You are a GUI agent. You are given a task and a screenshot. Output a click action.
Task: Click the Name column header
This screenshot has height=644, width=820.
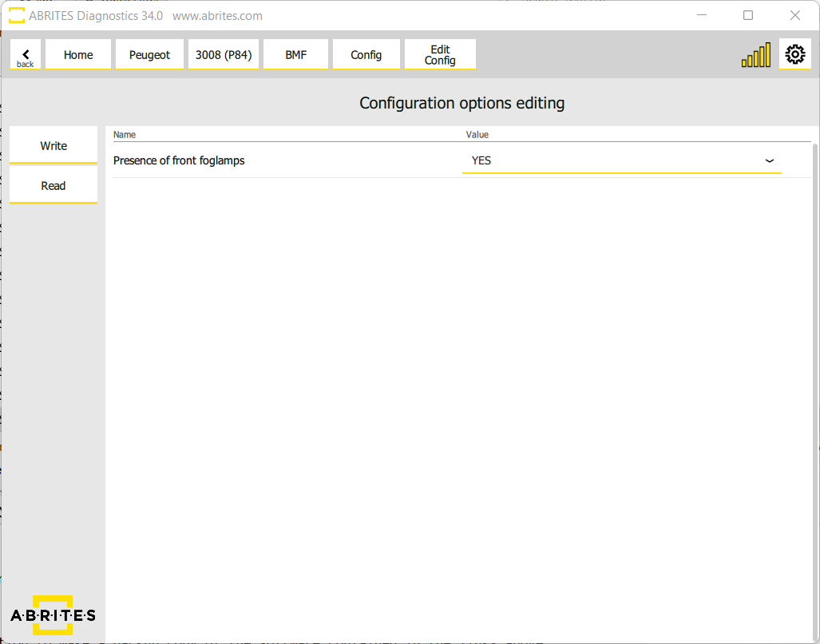[125, 134]
